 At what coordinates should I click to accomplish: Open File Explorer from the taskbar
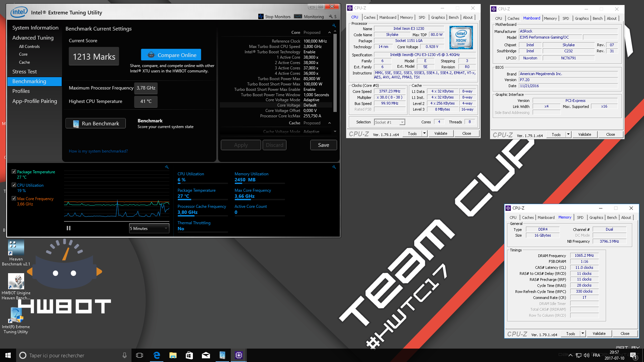tap(173, 355)
